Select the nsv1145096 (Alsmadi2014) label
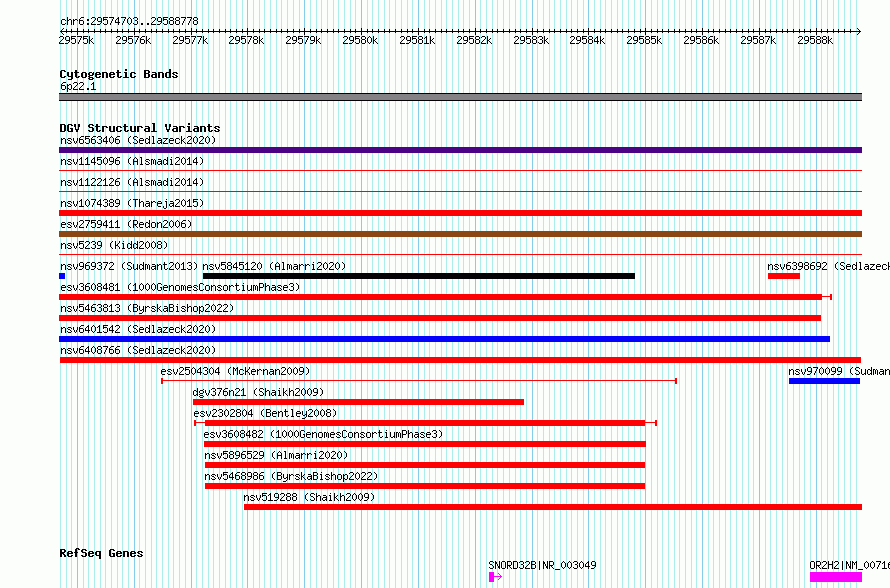The width and height of the screenshot is (890, 588). [132, 161]
